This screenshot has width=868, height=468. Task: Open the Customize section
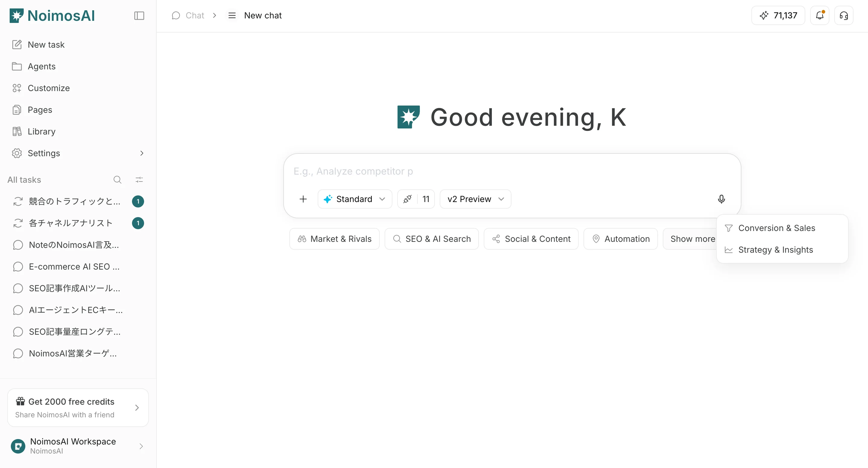click(x=78, y=88)
